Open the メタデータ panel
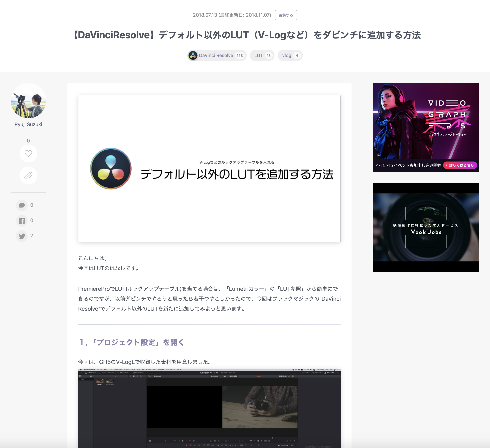 [x=317, y=373]
